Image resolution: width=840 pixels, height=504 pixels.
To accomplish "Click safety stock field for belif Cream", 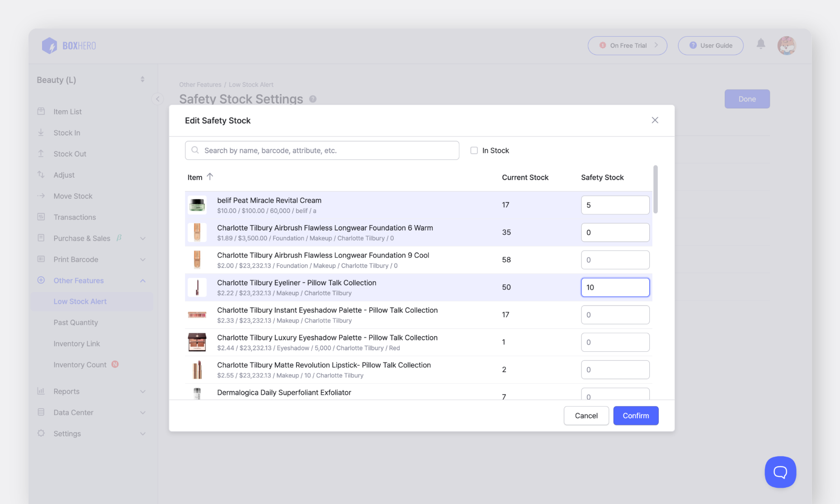I will coord(615,205).
